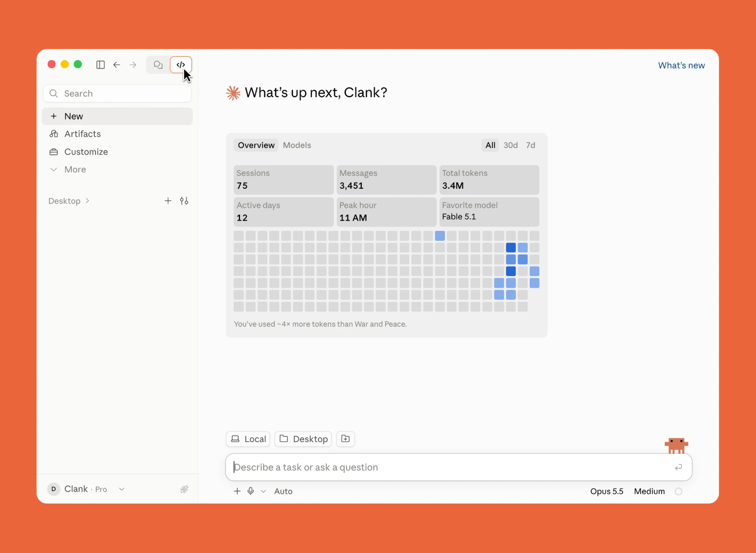Open the Opus 5.5 model picker
Viewport: 756px width, 553px height.
pyautogui.click(x=607, y=491)
